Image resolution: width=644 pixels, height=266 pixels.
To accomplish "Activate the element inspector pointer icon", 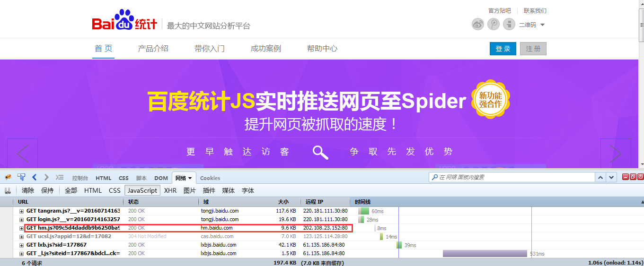I will click(21, 178).
